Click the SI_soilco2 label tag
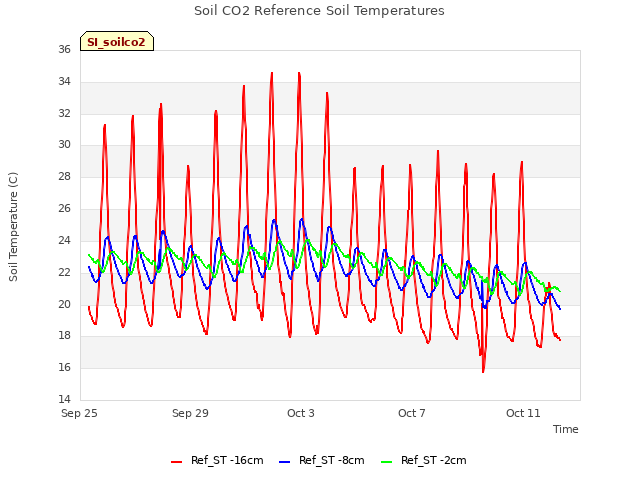This screenshot has height=480, width=640. [x=117, y=42]
